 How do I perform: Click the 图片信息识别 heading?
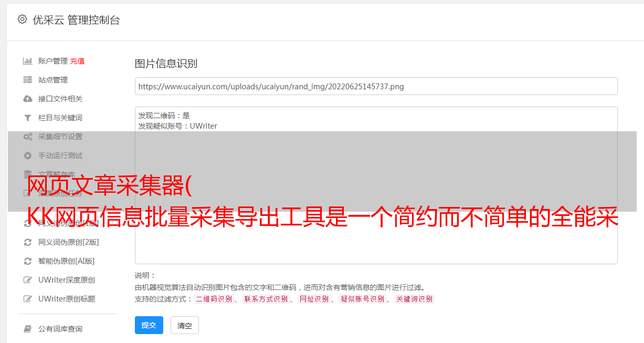pos(166,64)
